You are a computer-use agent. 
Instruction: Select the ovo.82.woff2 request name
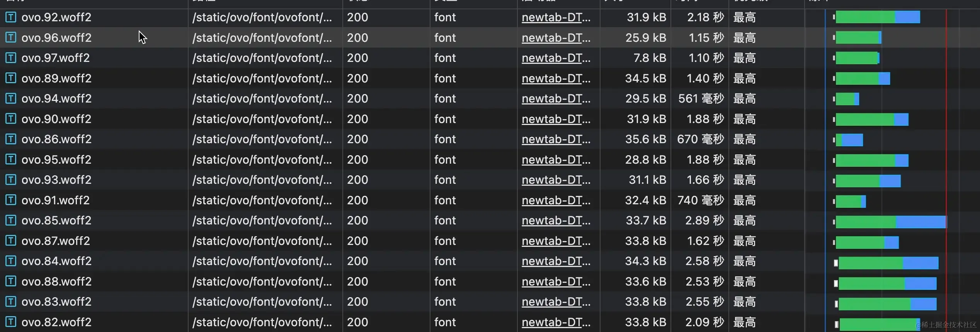(x=56, y=322)
